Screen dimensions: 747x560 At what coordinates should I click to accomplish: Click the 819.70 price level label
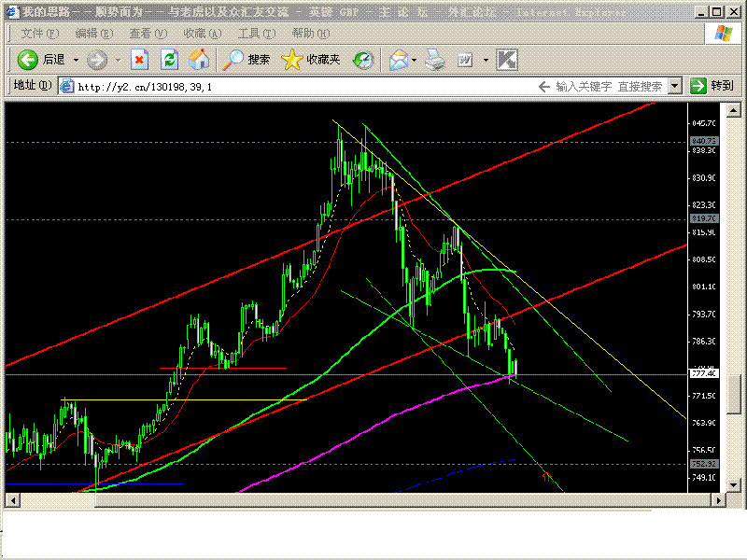(704, 218)
